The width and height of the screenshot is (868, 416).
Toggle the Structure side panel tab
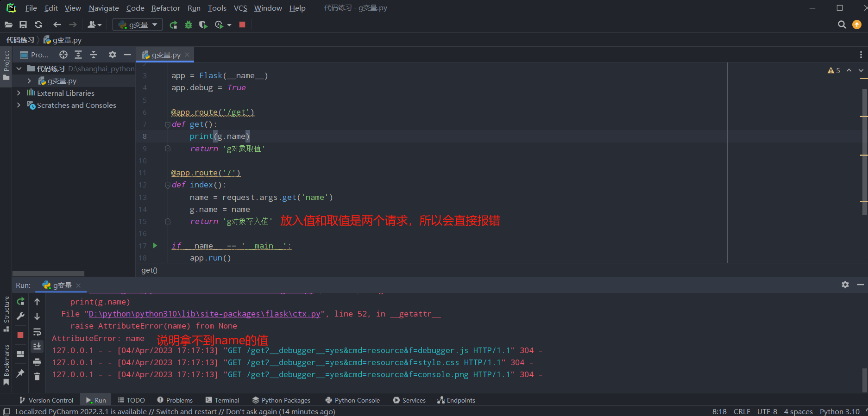(6, 314)
